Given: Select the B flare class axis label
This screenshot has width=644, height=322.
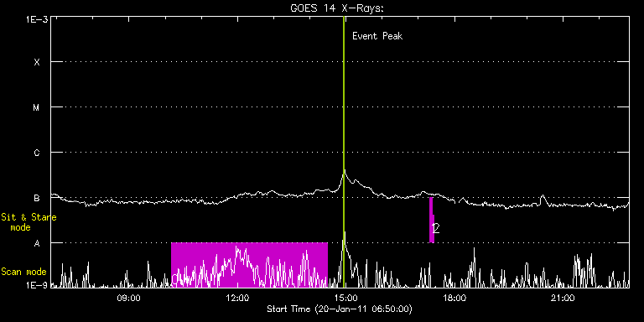Looking at the screenshot, I should [37, 198].
